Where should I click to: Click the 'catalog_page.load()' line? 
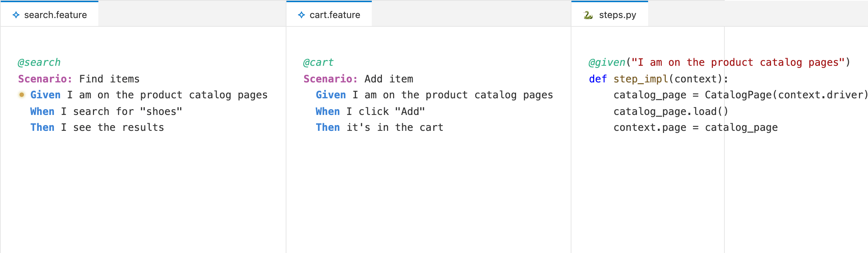(x=671, y=111)
